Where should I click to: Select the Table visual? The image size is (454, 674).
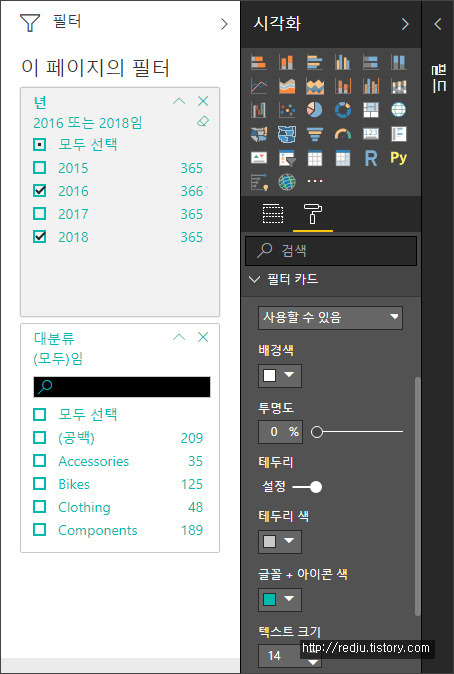[315, 158]
